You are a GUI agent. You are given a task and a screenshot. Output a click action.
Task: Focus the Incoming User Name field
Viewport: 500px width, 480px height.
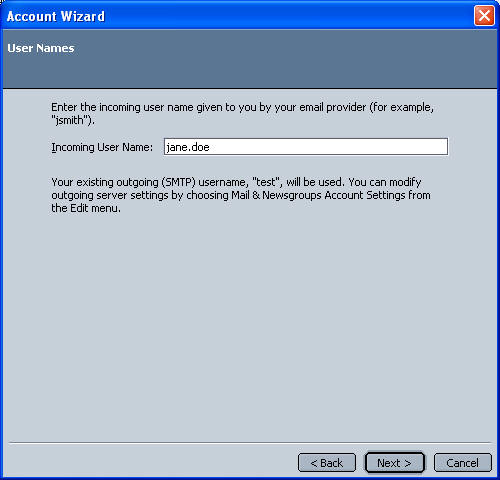306,147
